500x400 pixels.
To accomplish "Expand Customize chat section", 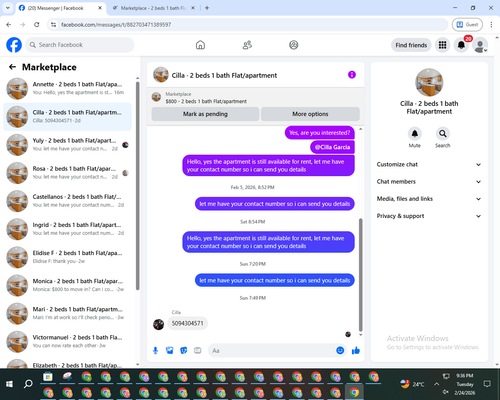I will [x=429, y=164].
